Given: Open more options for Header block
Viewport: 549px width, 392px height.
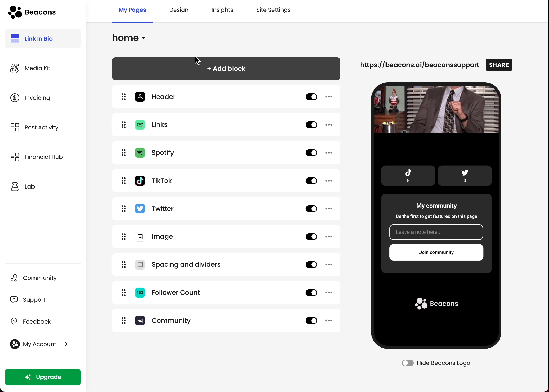Looking at the screenshot, I should coord(329,97).
